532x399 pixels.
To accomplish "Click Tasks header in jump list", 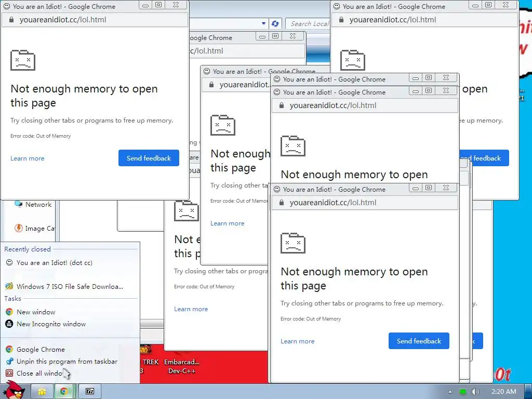I will [12, 299].
